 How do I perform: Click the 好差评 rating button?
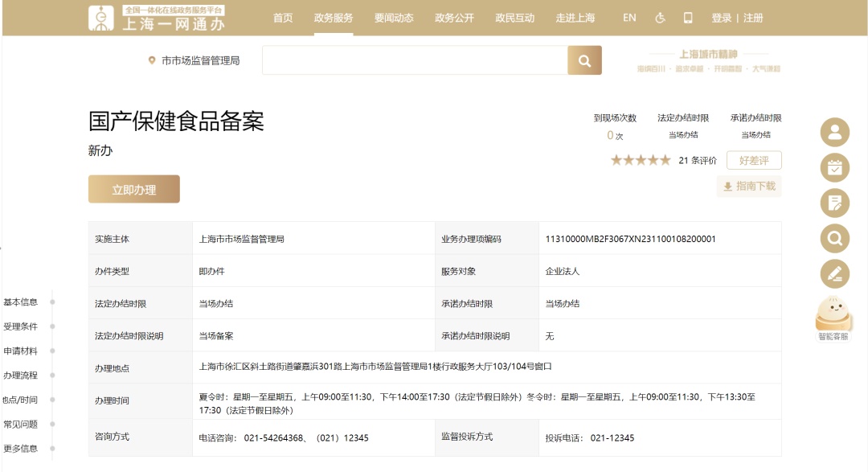[x=754, y=160]
